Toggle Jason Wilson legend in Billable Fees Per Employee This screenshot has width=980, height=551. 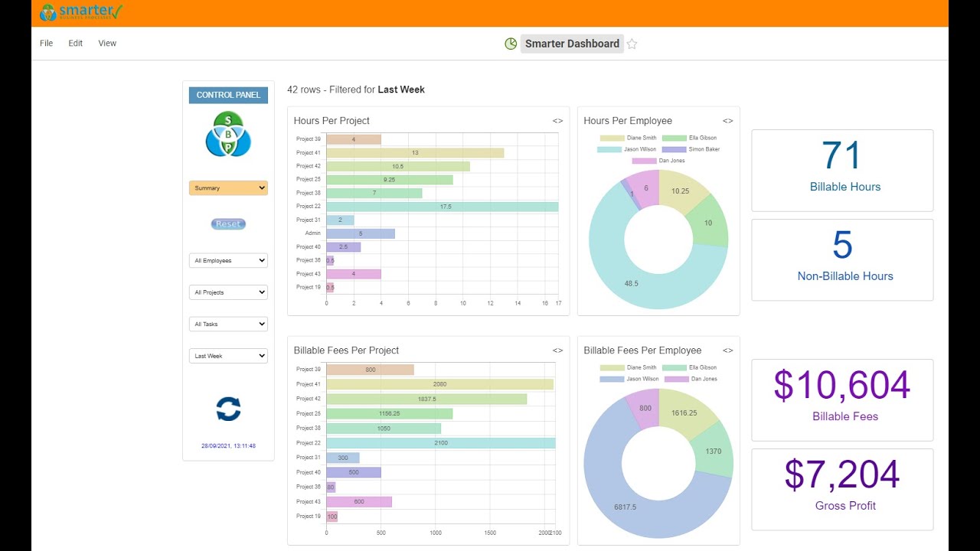(629, 379)
